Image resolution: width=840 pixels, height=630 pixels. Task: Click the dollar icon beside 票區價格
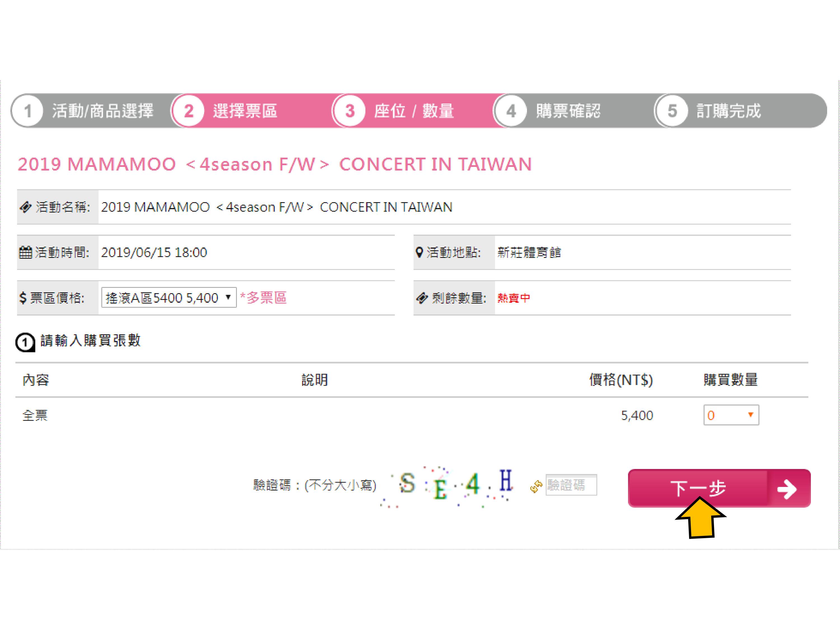click(x=23, y=298)
